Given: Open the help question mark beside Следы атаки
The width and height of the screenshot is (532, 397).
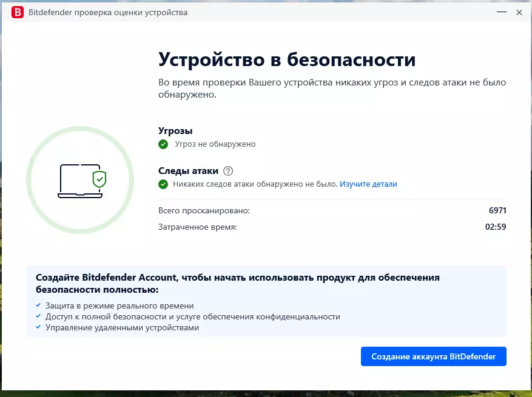Looking at the screenshot, I should point(228,171).
